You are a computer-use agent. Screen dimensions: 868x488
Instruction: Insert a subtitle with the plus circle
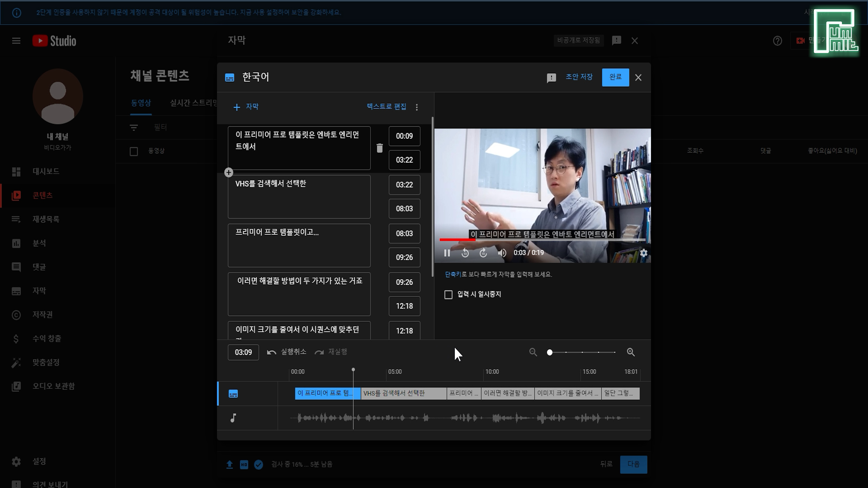click(x=229, y=173)
